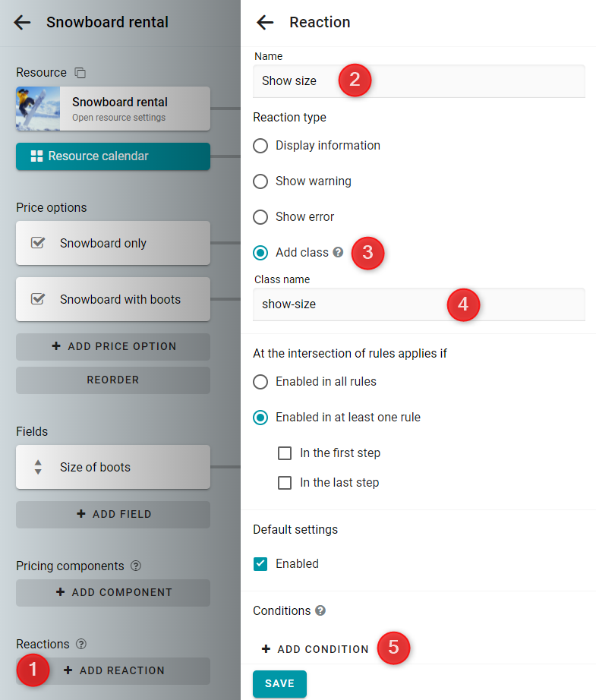
Task: Add a new condition
Action: pos(315,648)
